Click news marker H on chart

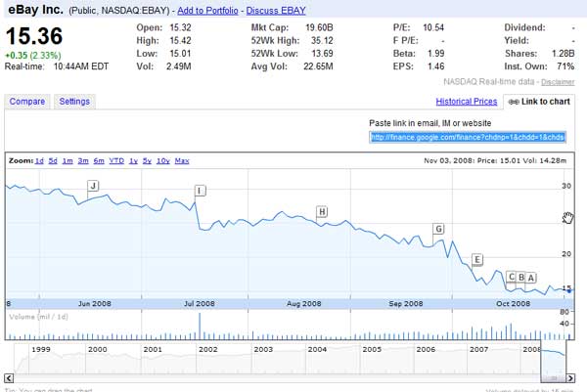coord(322,212)
